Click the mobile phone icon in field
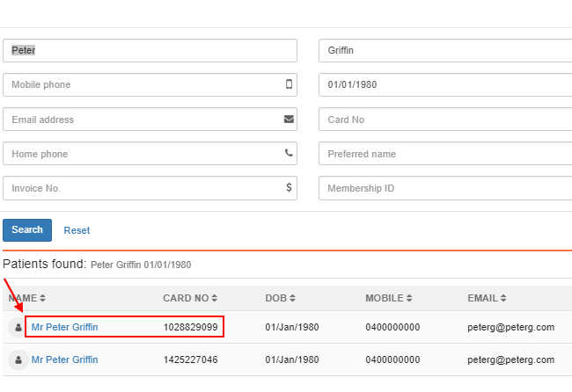572x392 pixels. coord(289,84)
